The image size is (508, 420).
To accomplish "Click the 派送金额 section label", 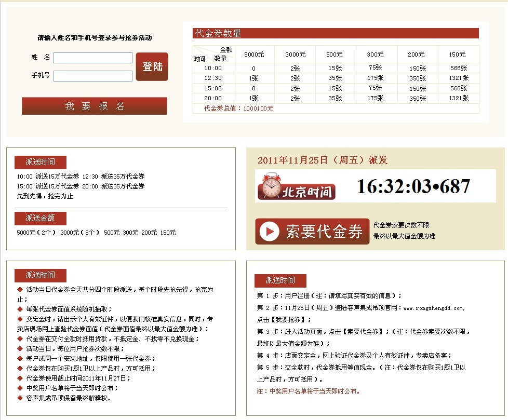I will tap(40, 218).
